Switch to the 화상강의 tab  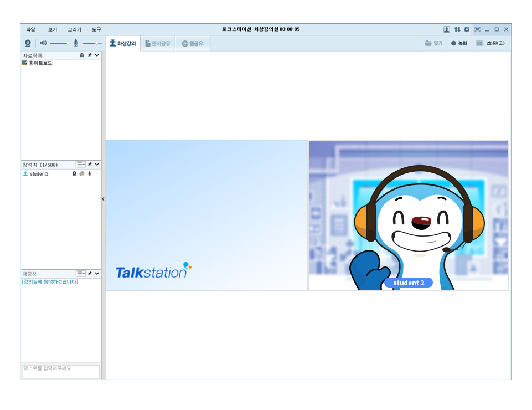(x=122, y=43)
